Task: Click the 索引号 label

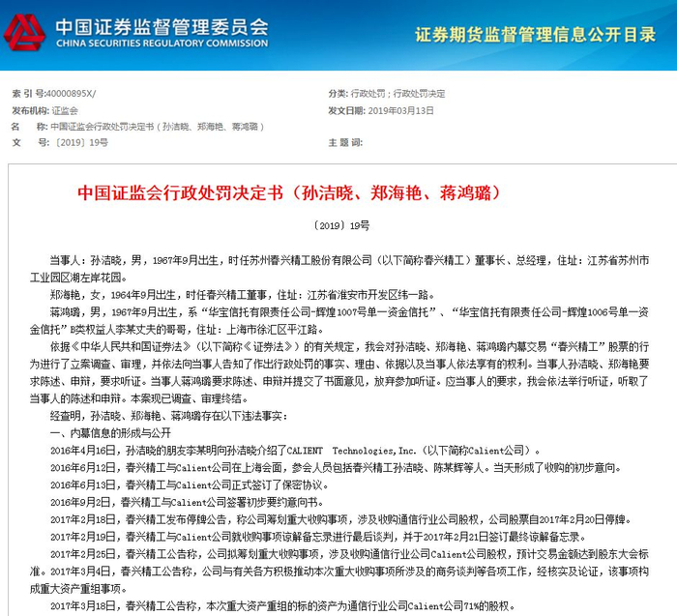Action: coord(28,93)
